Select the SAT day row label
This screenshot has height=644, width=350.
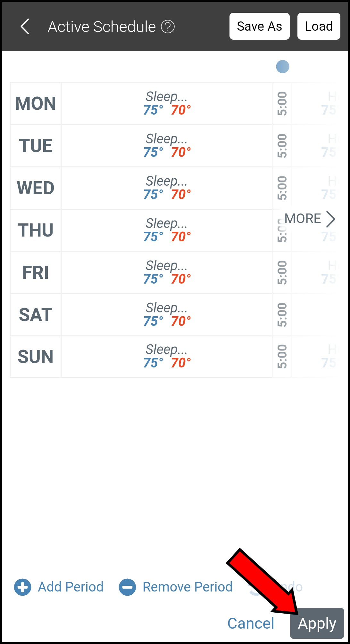[36, 315]
